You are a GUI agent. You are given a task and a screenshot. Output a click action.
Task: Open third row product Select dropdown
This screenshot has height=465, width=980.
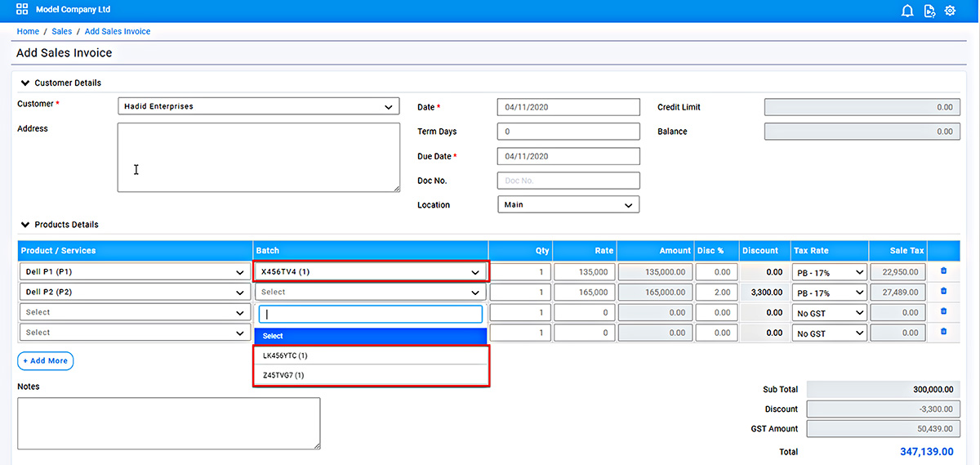point(135,312)
